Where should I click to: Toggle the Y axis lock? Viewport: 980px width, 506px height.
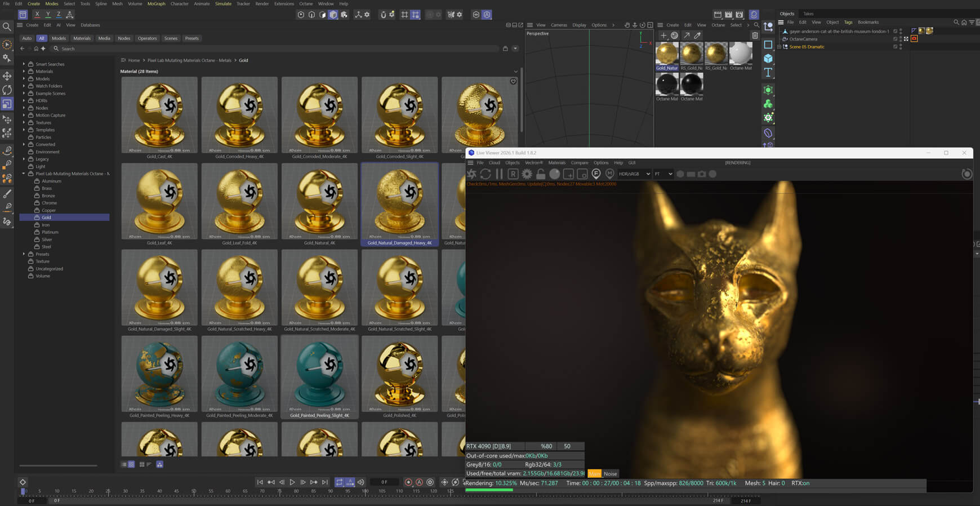(x=48, y=15)
